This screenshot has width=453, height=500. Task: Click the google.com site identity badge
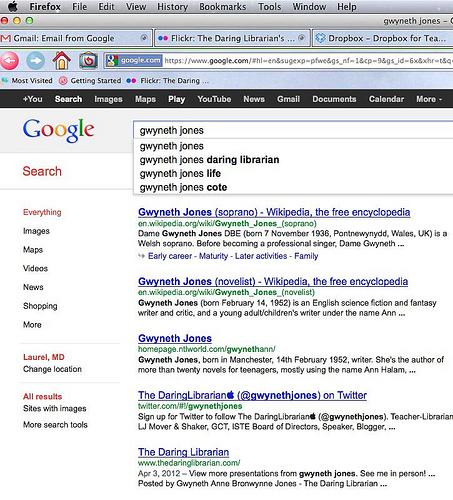pyautogui.click(x=134, y=60)
